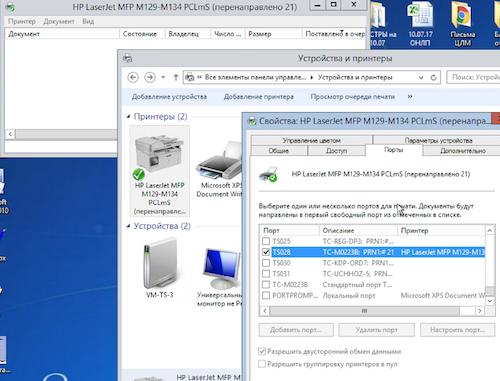Screen dimensions: 500x381
Task: Click Просмотр очереди печати
Action: (x=353, y=97)
